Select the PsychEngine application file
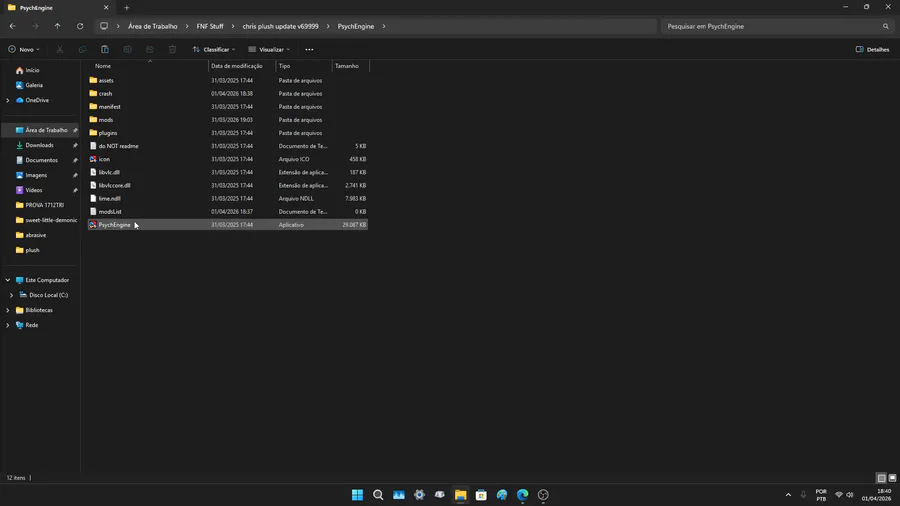The height and width of the screenshot is (506, 900). point(228,225)
